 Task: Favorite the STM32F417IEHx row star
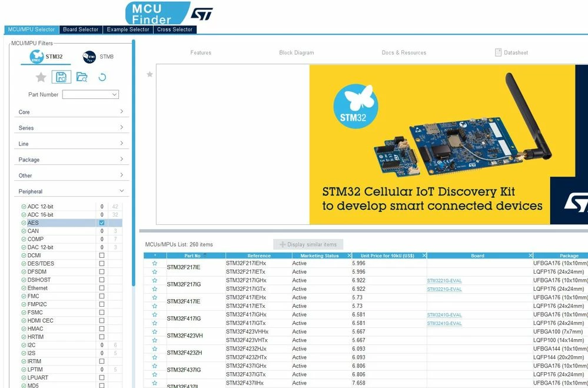154,297
